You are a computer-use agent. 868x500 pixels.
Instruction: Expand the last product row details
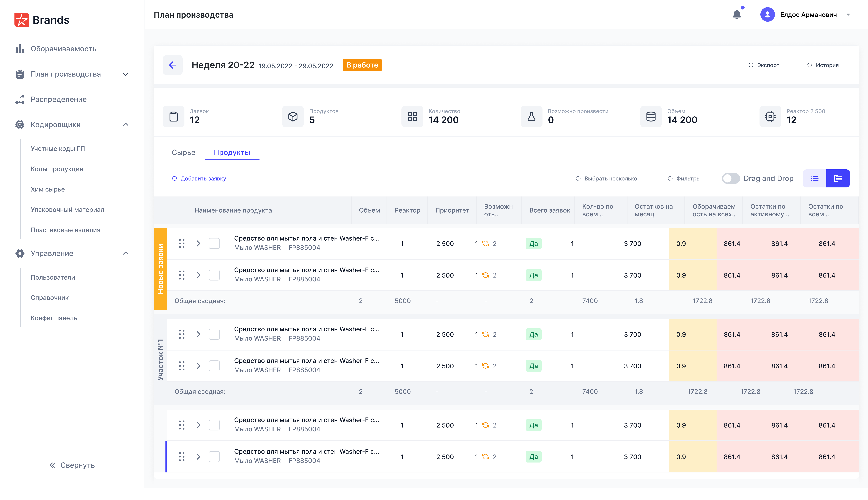click(198, 457)
